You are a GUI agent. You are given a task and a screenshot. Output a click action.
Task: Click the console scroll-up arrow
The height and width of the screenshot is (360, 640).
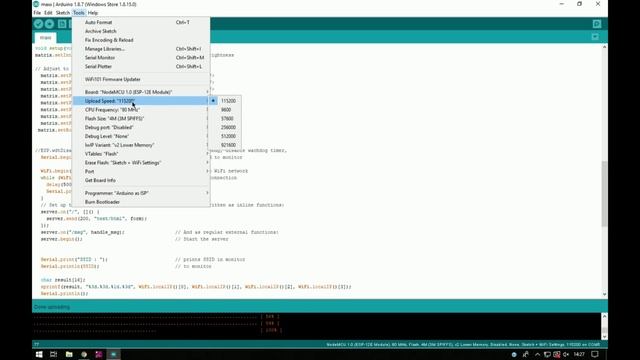click(x=604, y=316)
